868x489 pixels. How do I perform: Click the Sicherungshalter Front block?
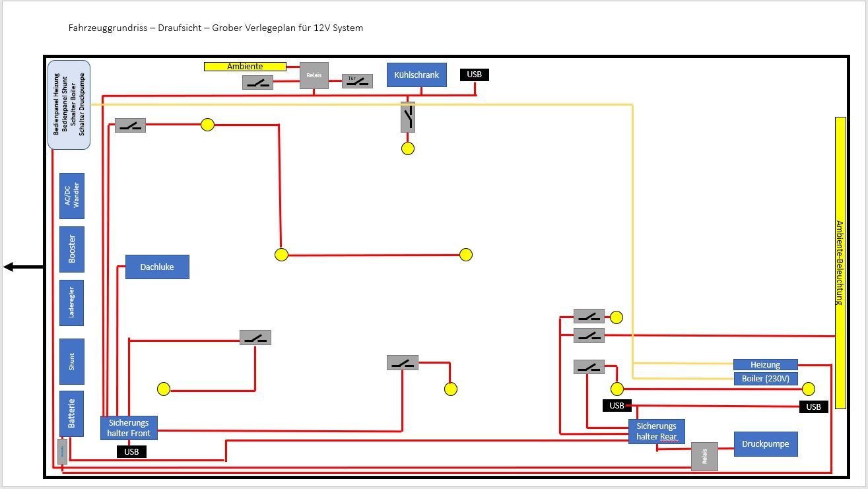pyautogui.click(x=129, y=428)
